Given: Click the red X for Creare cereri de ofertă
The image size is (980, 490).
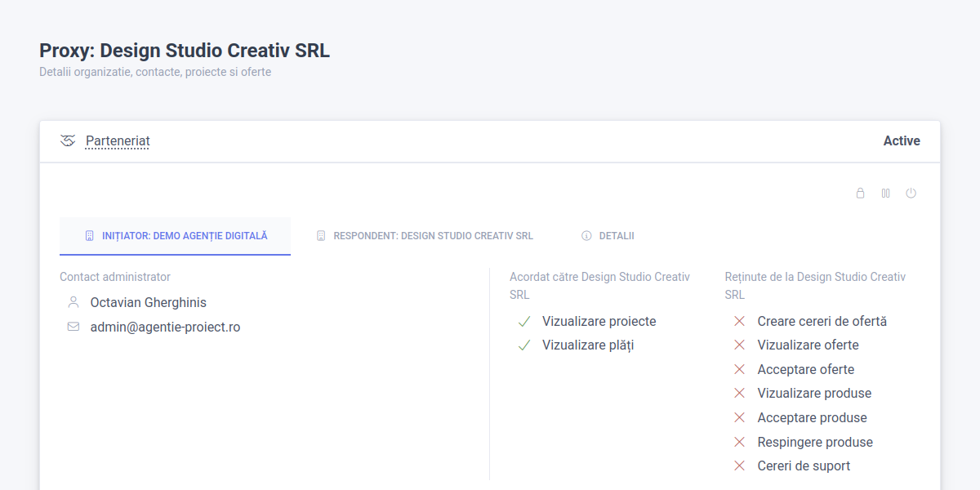Looking at the screenshot, I should (x=739, y=321).
